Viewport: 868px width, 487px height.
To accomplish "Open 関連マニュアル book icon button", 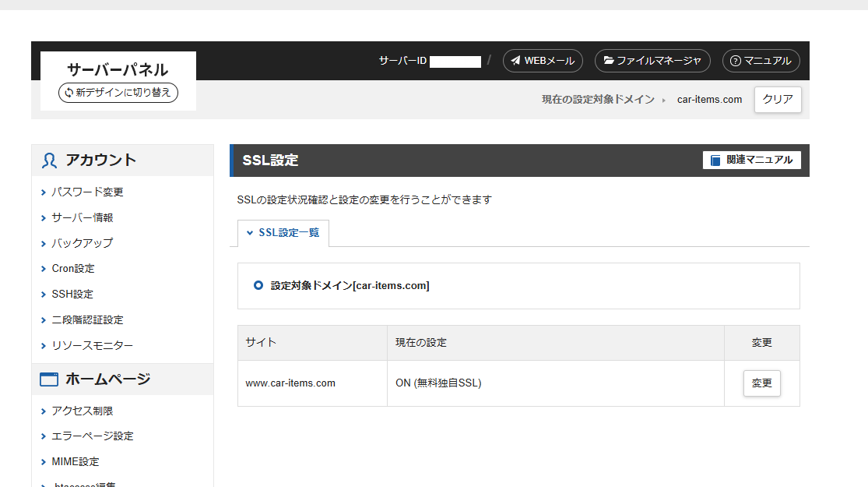I will 751,160.
